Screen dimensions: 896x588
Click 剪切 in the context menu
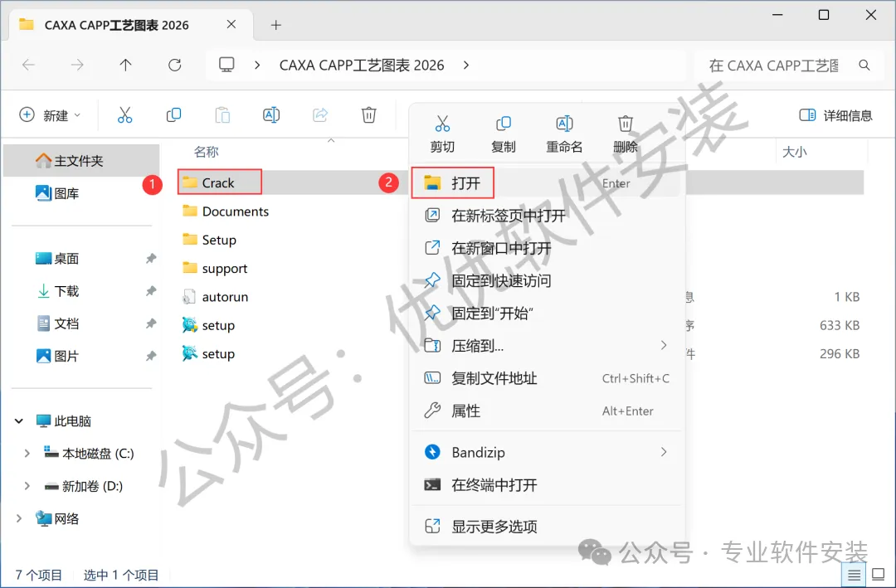pyautogui.click(x=442, y=134)
